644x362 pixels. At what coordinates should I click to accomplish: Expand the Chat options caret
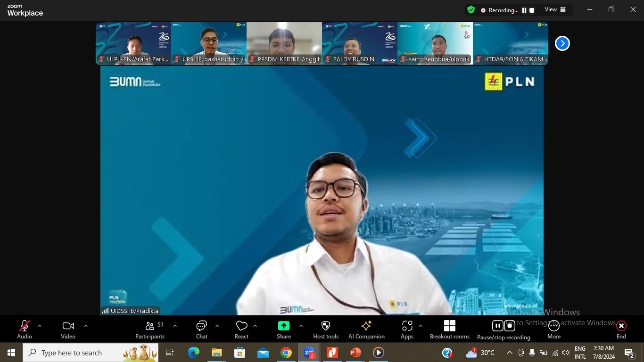pyautogui.click(x=217, y=326)
